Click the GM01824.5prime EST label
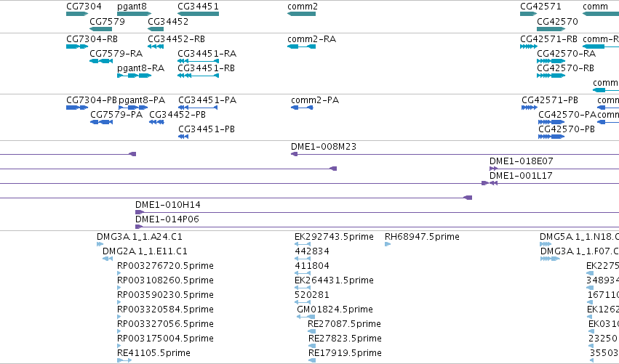This screenshot has width=619, height=364. (x=335, y=310)
